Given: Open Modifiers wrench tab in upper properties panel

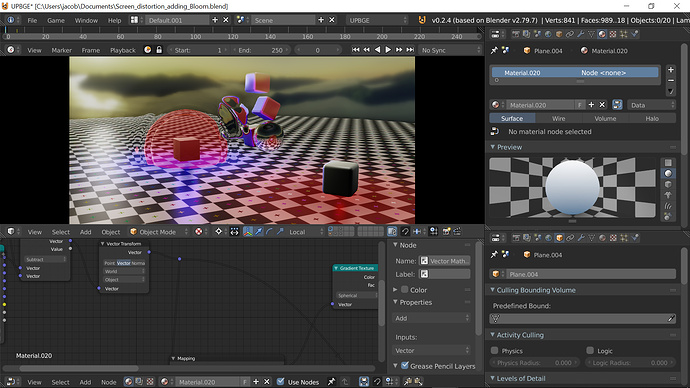Looking at the screenshot, I should [x=580, y=34].
